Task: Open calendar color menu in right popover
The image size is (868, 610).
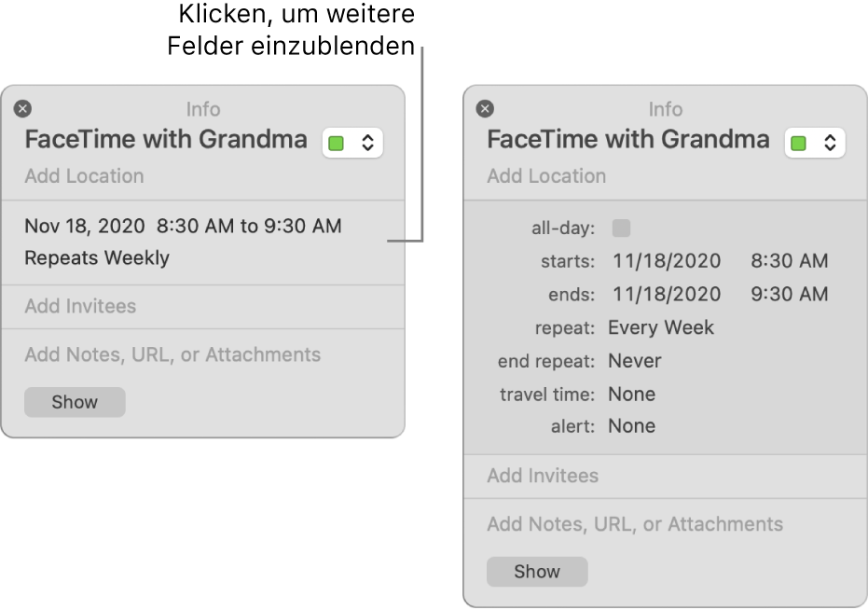Action: coord(815,143)
